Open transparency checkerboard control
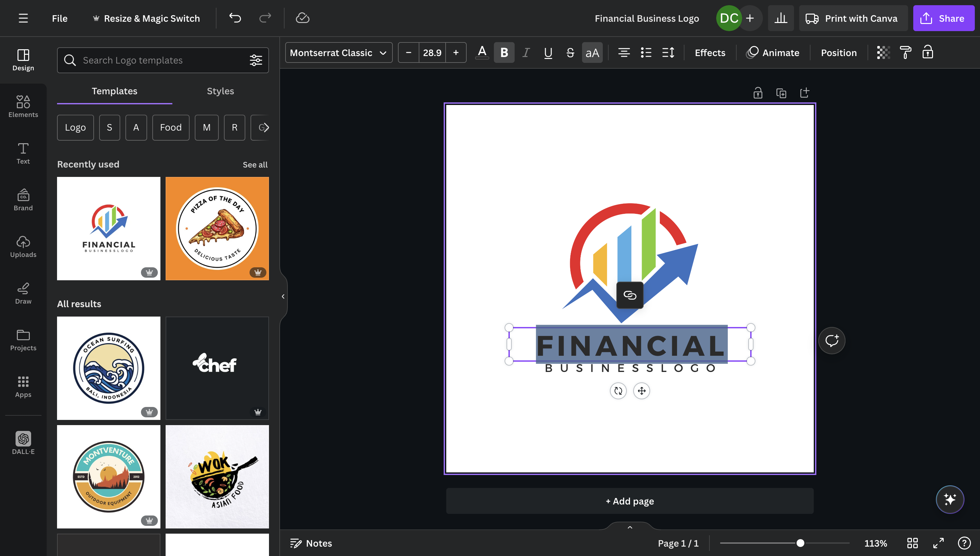 pos(883,52)
